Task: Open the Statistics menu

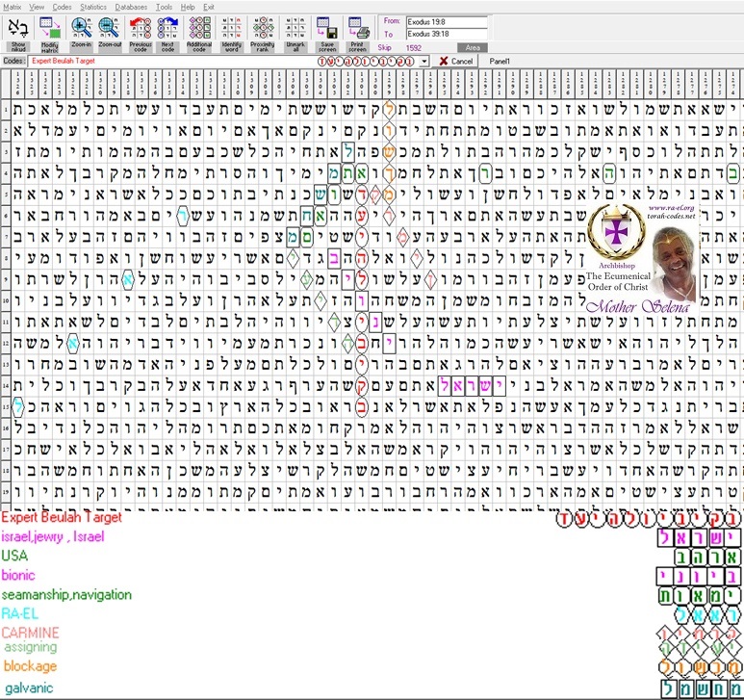Action: click(93, 7)
